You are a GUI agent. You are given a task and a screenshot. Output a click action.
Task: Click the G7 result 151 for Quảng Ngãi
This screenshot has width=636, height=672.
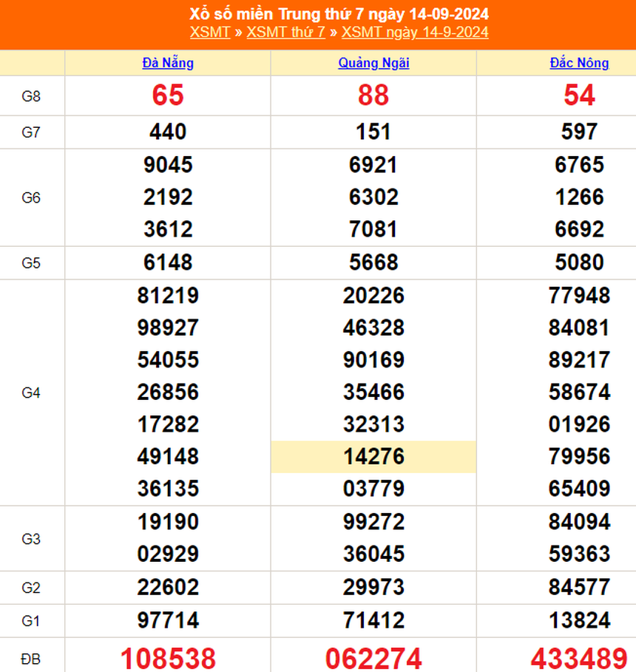(374, 132)
